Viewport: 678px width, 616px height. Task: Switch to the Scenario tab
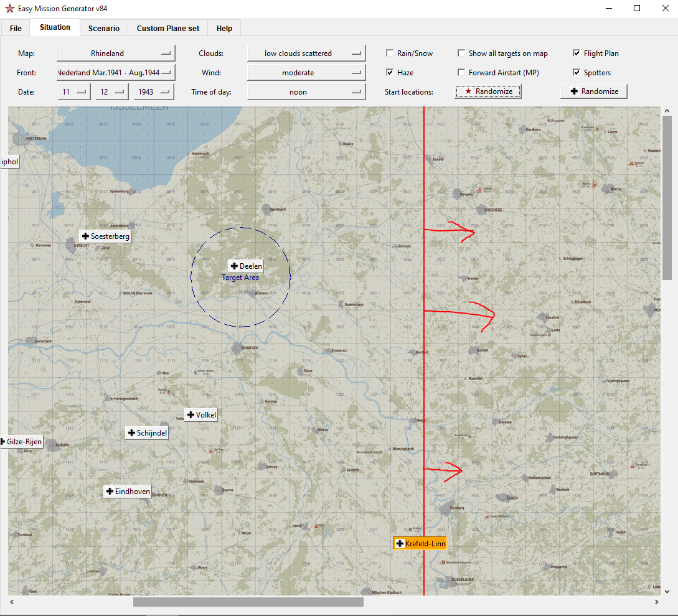coord(104,28)
